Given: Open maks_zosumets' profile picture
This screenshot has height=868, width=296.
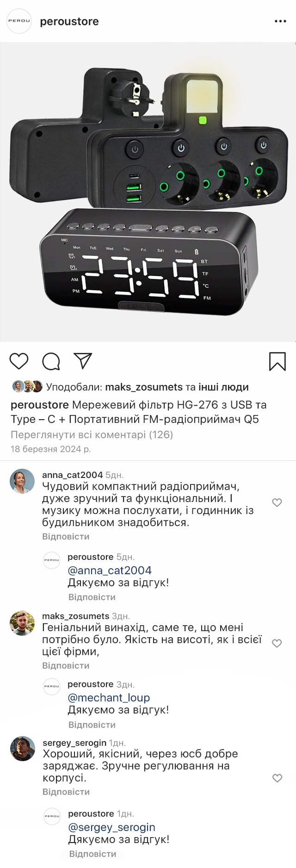Looking at the screenshot, I should point(22,623).
